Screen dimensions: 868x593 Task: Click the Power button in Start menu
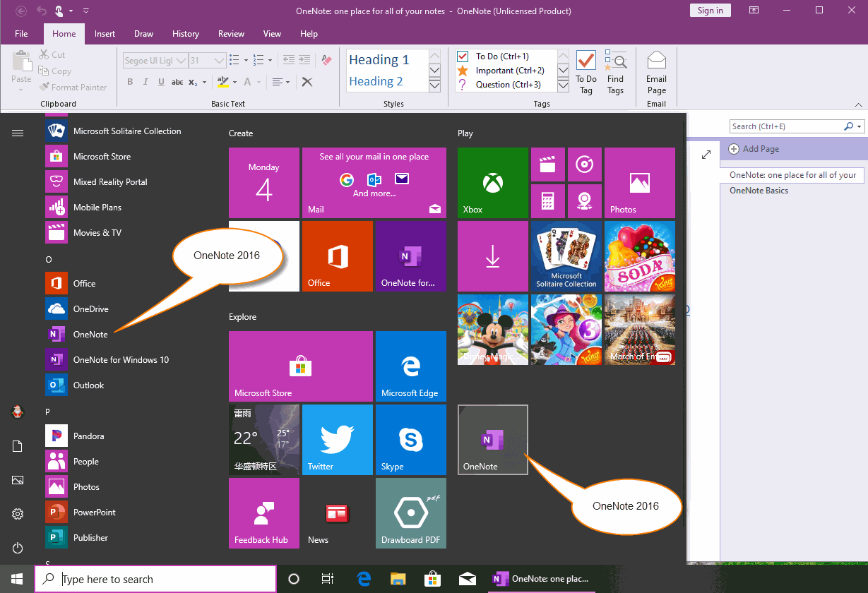(18, 548)
